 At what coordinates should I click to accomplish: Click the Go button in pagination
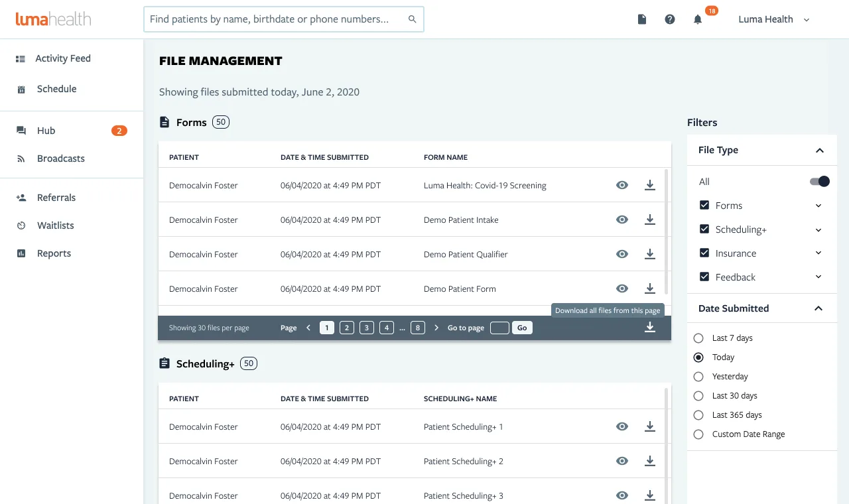522,328
